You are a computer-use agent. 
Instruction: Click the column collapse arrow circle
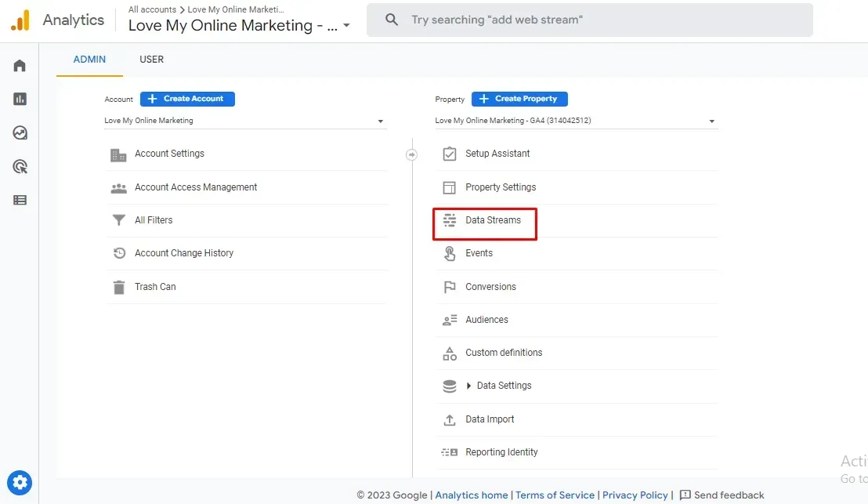click(x=411, y=154)
